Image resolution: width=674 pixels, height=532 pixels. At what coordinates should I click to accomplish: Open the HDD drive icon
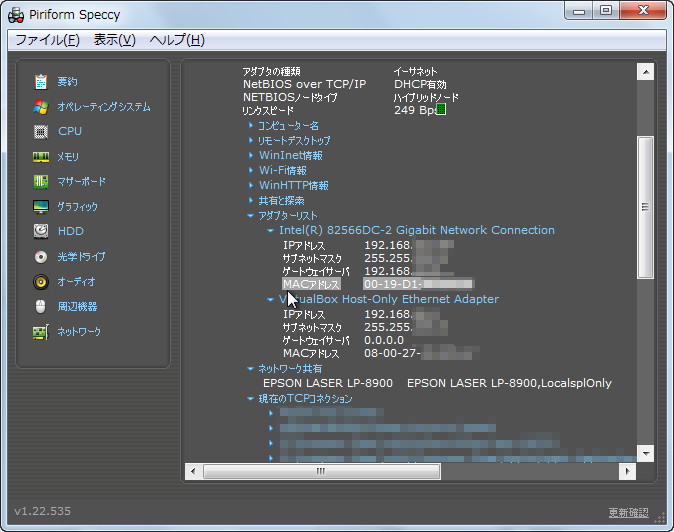(x=41, y=231)
